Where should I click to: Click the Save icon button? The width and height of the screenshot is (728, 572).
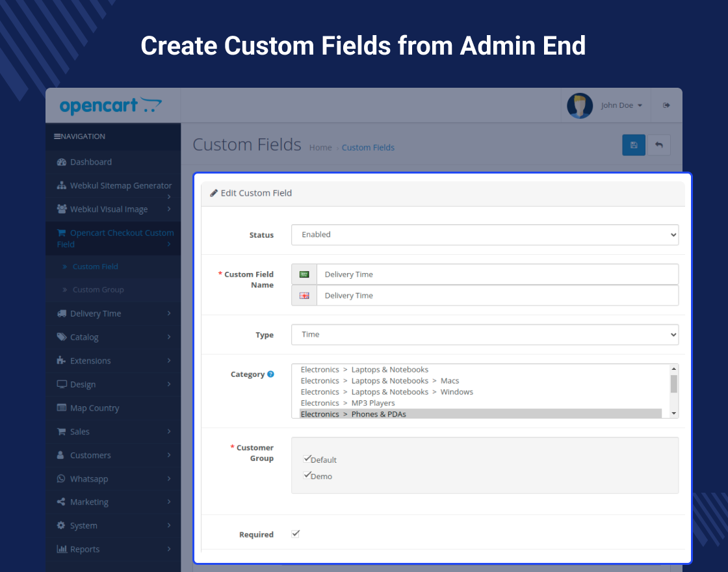(634, 144)
